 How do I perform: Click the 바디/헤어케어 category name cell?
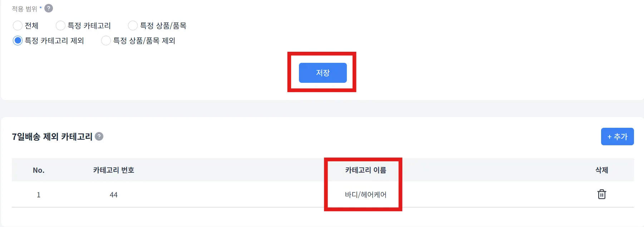[x=365, y=195]
